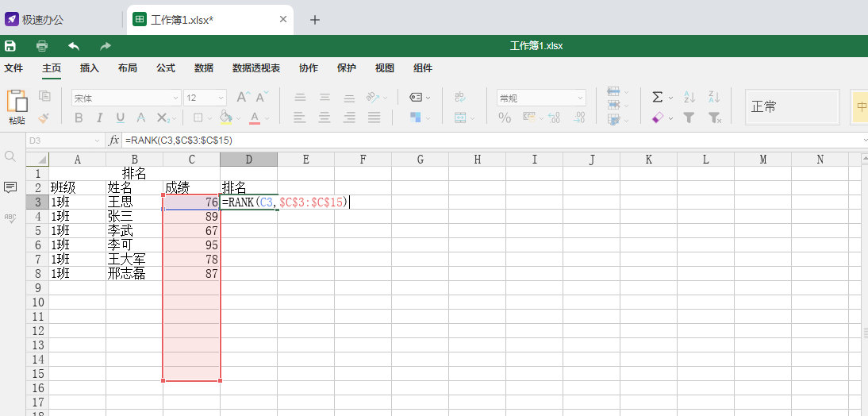Image resolution: width=868 pixels, height=416 pixels.
Task: Open the 协作 tab
Action: point(309,69)
